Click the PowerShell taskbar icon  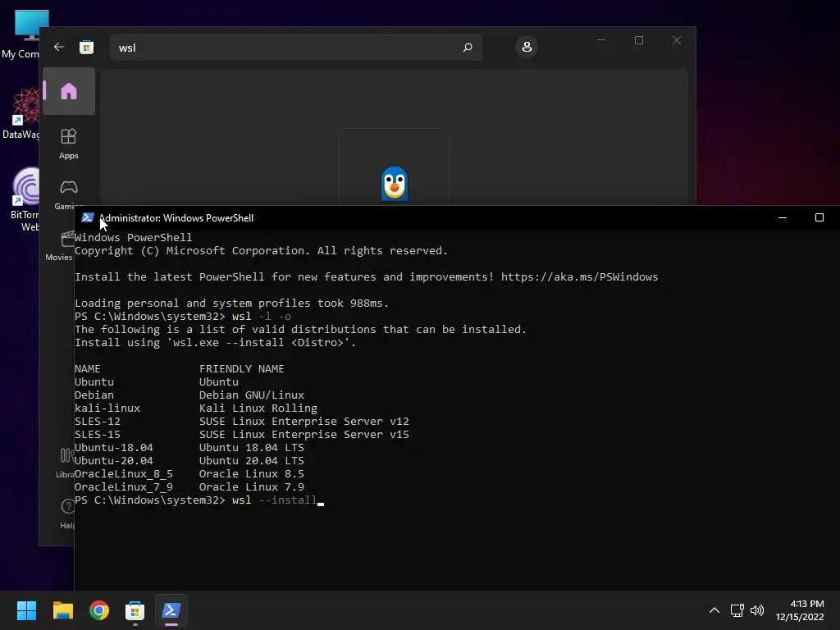tap(171, 610)
